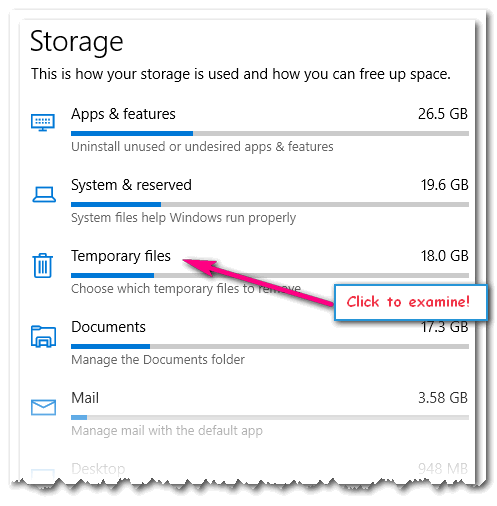The height and width of the screenshot is (506, 497).
Task: Click the System & reserved usage bar
Action: pyautogui.click(x=270, y=204)
